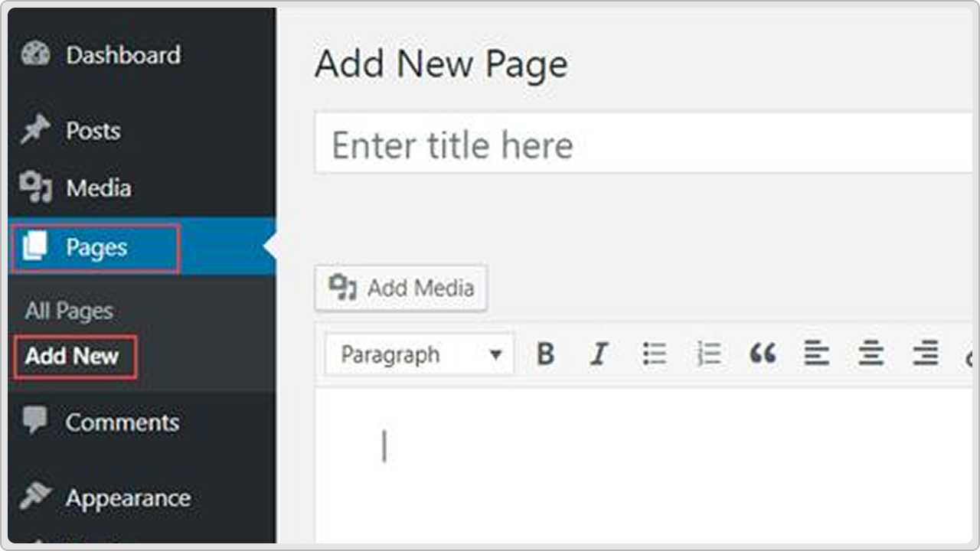Screen dimensions: 980x551
Task: Toggle italic formatting
Action: pyautogui.click(x=599, y=354)
